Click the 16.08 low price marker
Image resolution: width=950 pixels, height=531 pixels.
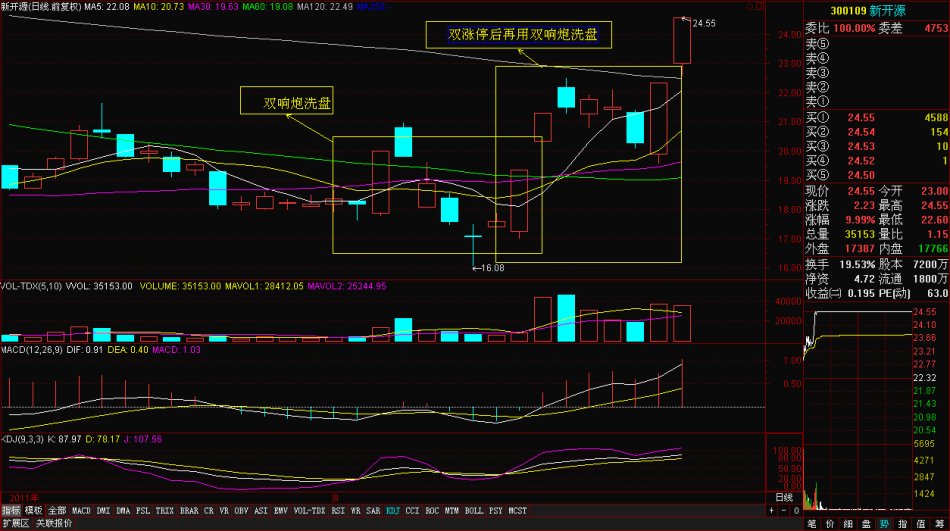click(493, 267)
